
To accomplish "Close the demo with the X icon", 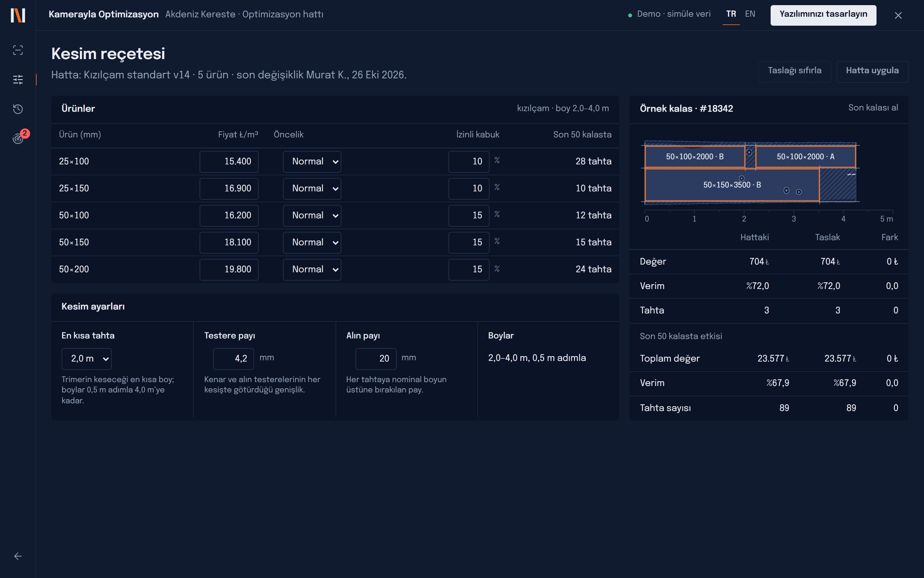I will pyautogui.click(x=898, y=15).
